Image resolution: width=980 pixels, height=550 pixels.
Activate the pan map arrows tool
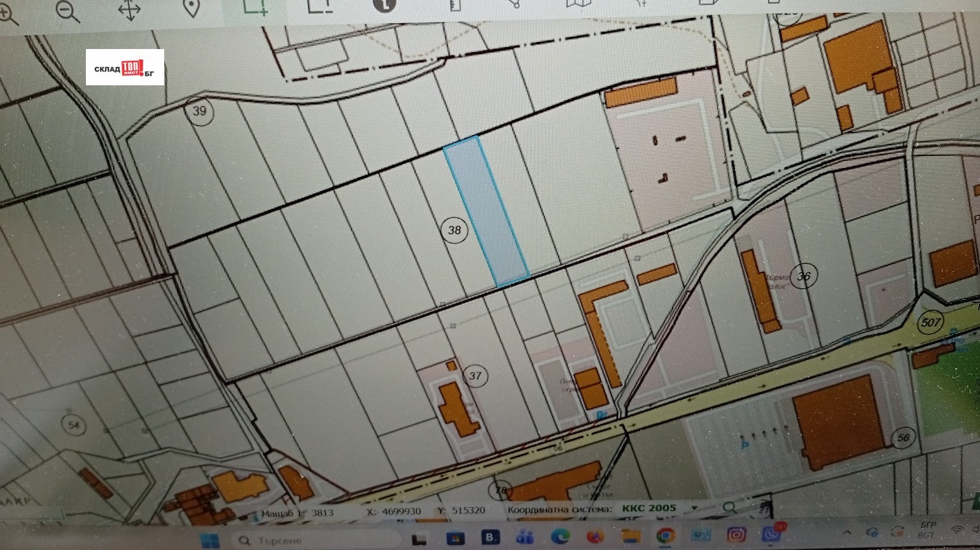tap(129, 10)
